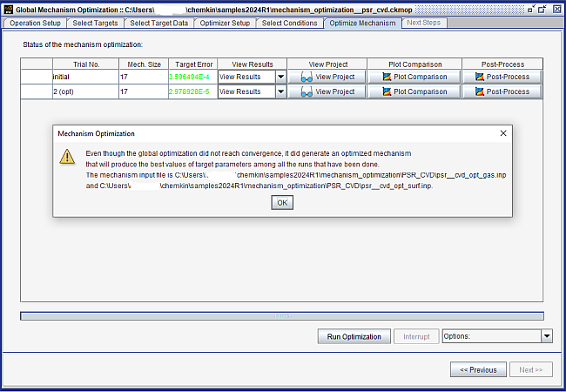This screenshot has width=566, height=392.
Task: Click the detach window icon in the title bar
Action: pos(542,10)
